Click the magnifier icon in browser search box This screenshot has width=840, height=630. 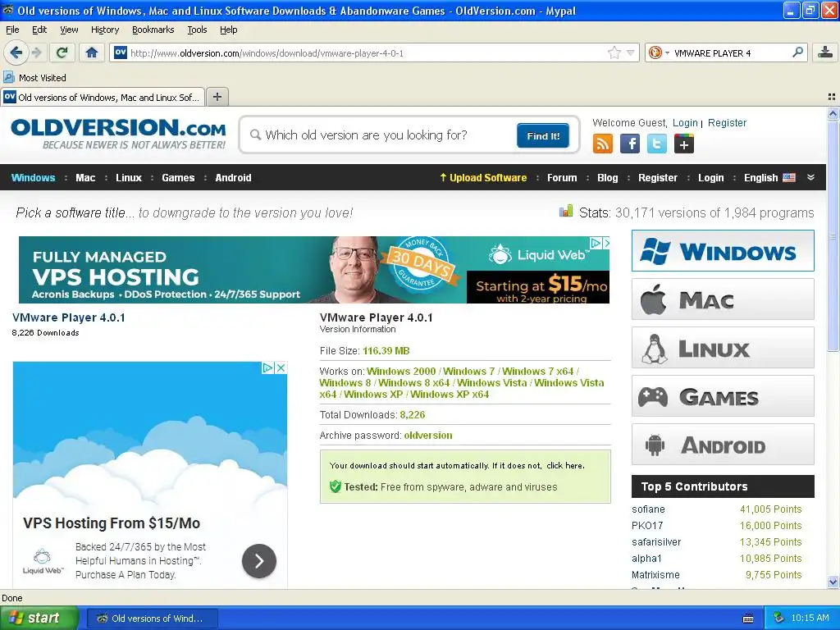click(x=797, y=52)
